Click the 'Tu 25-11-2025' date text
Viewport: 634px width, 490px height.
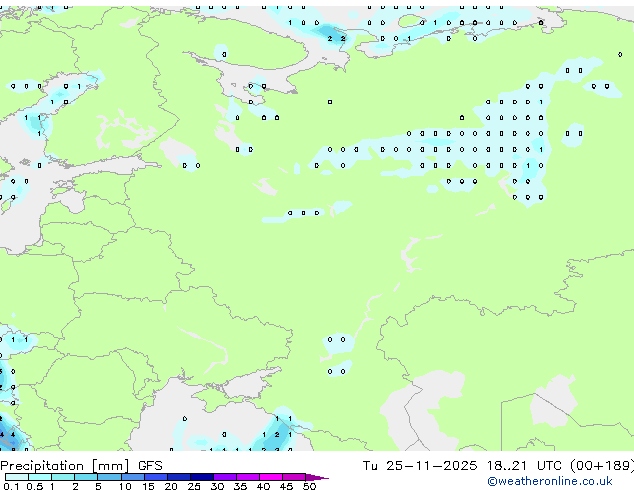click(x=420, y=466)
